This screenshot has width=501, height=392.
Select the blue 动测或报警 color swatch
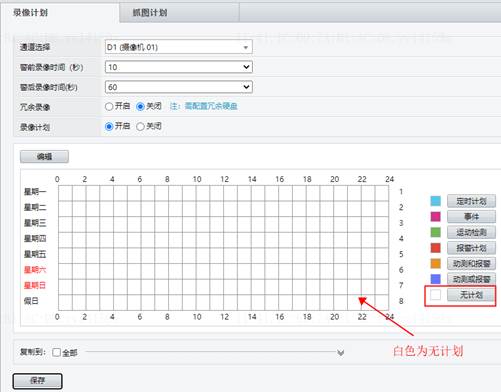[435, 279]
